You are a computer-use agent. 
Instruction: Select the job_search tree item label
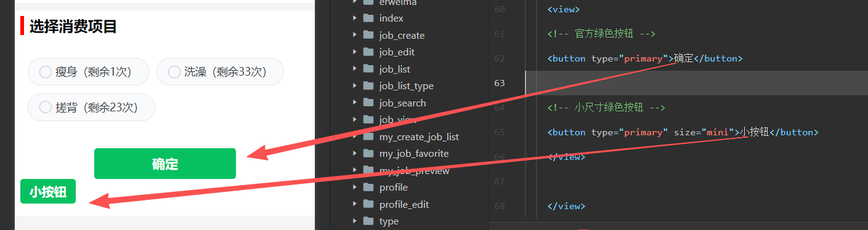402,103
